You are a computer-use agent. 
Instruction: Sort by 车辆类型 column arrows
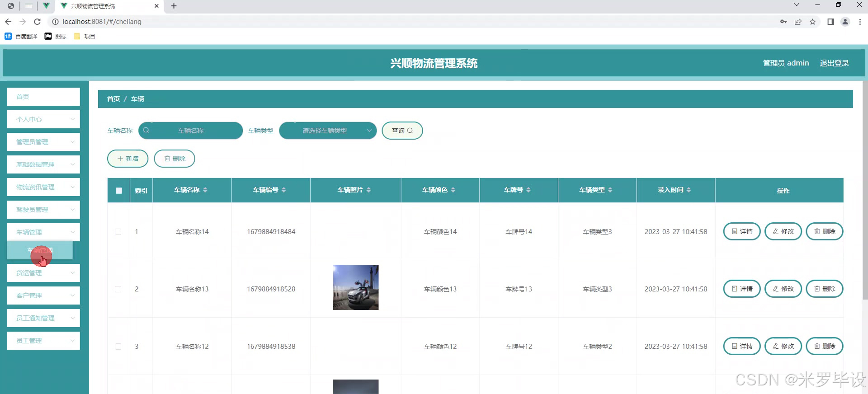[x=610, y=190]
